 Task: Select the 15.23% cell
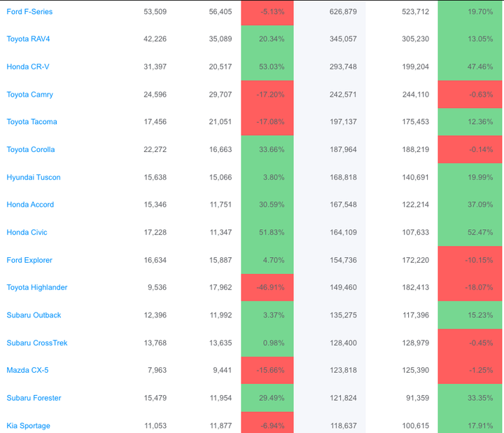[x=470, y=315]
